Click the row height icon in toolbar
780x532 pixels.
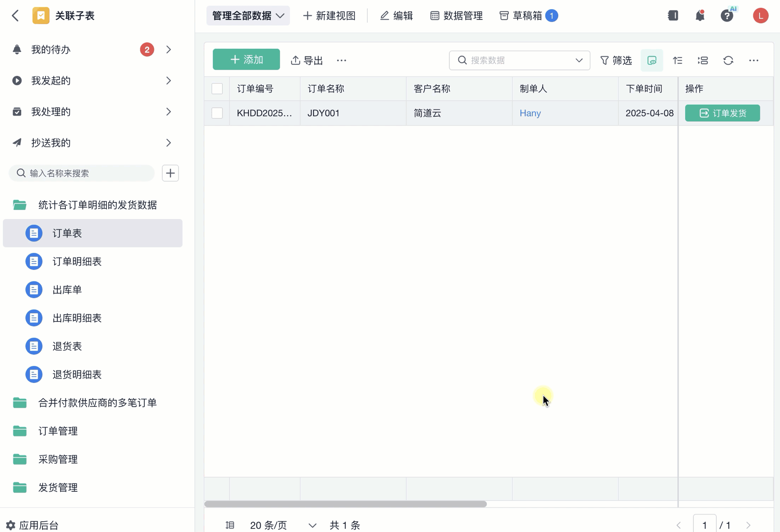click(x=703, y=61)
